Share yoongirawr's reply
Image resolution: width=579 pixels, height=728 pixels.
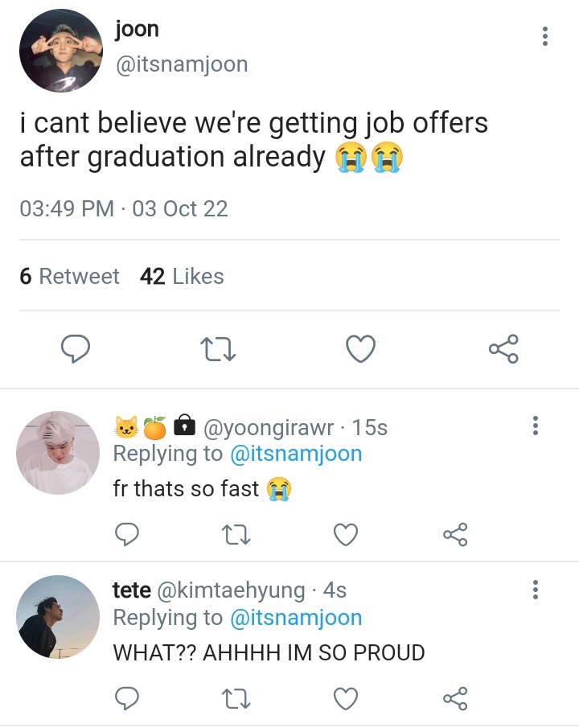(x=455, y=534)
